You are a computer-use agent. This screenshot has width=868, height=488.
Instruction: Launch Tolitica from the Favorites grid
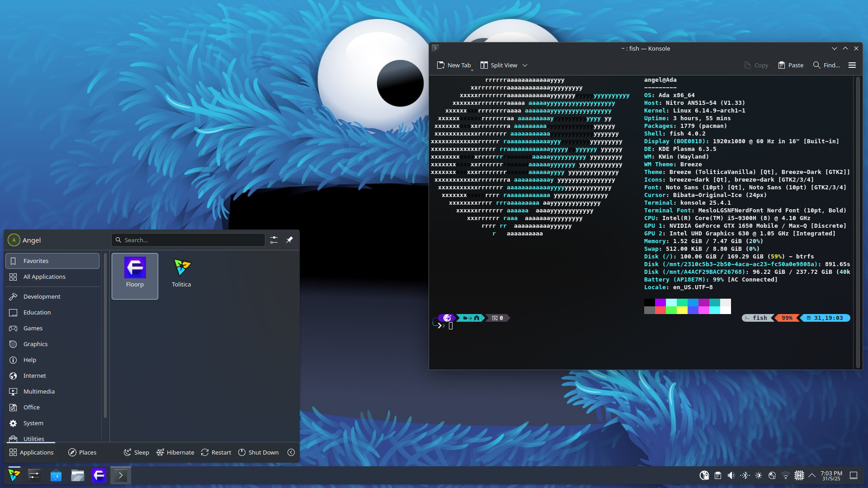(181, 276)
